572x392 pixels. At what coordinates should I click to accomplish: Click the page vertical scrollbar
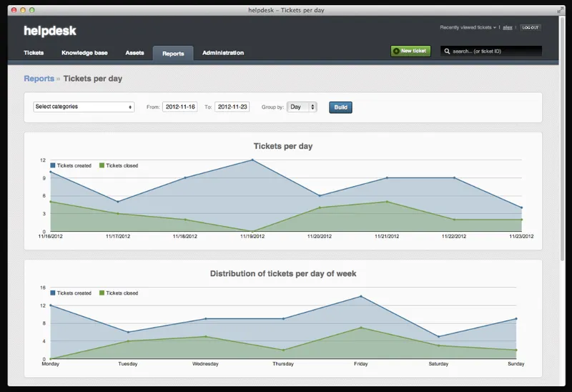[x=563, y=139]
